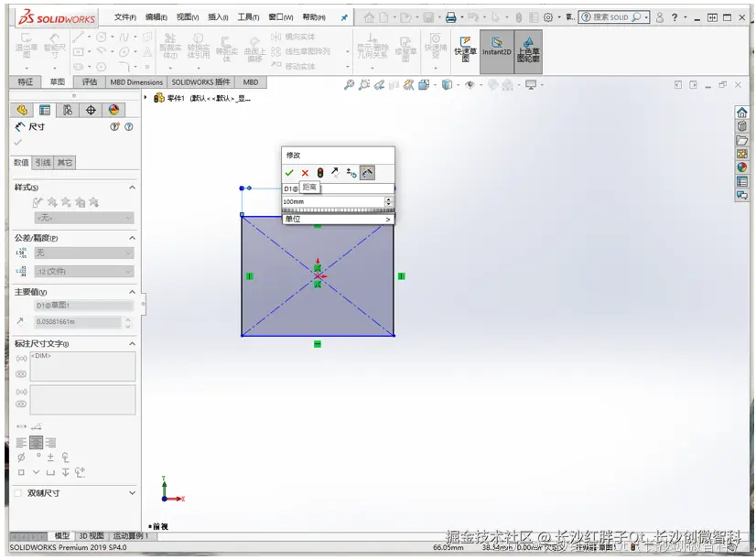The image size is (756, 560).
Task: Open the tolerance type 无 dropdown
Action: 84,253
